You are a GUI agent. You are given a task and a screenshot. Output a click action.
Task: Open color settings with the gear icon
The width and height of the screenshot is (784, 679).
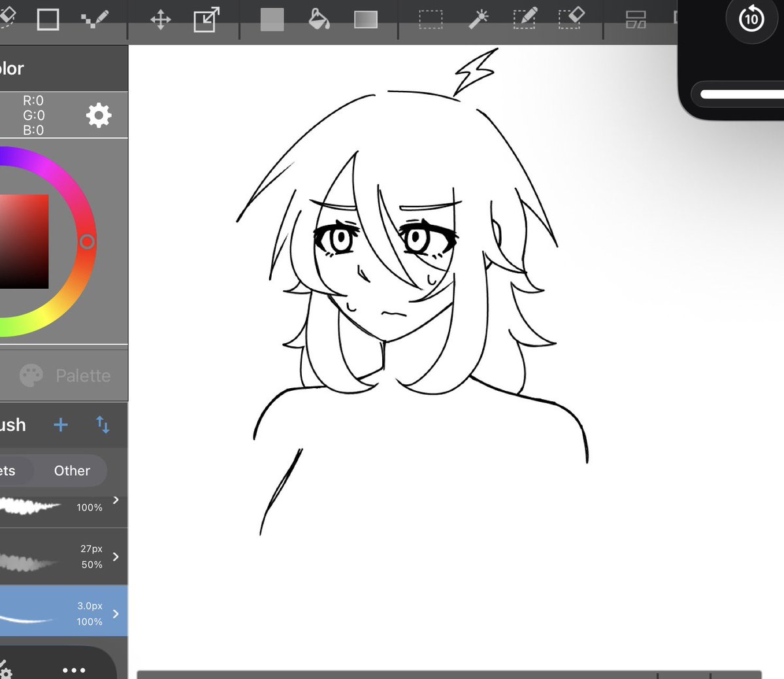pos(99,116)
